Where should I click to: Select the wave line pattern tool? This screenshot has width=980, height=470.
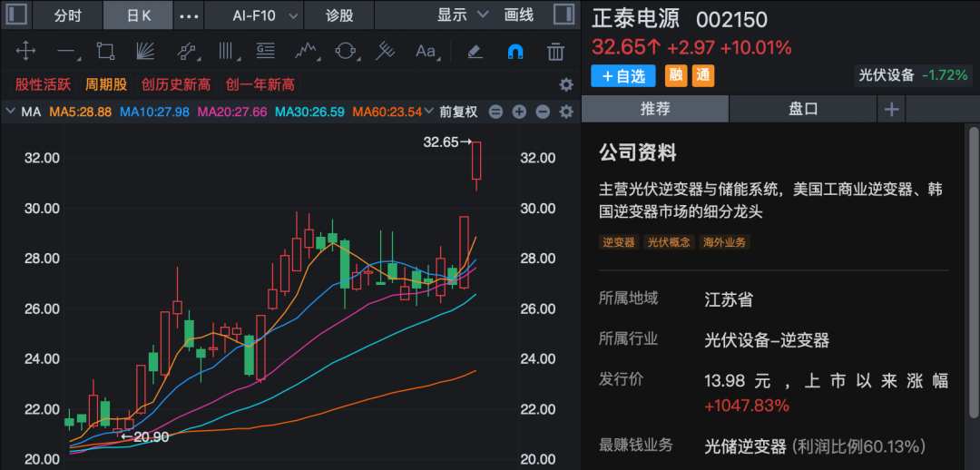306,52
